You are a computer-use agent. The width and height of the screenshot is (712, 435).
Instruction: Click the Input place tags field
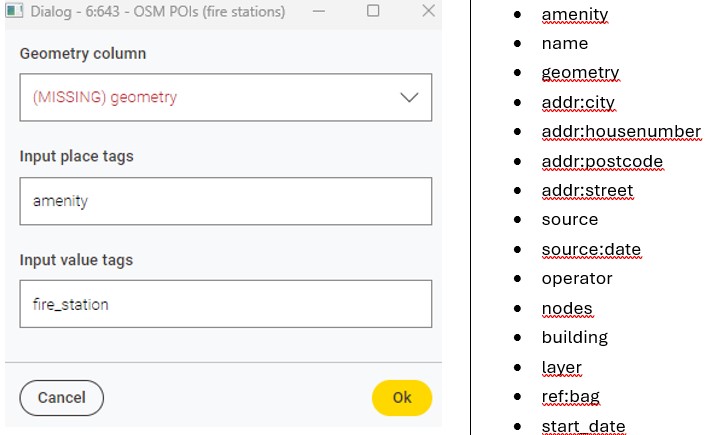point(225,201)
